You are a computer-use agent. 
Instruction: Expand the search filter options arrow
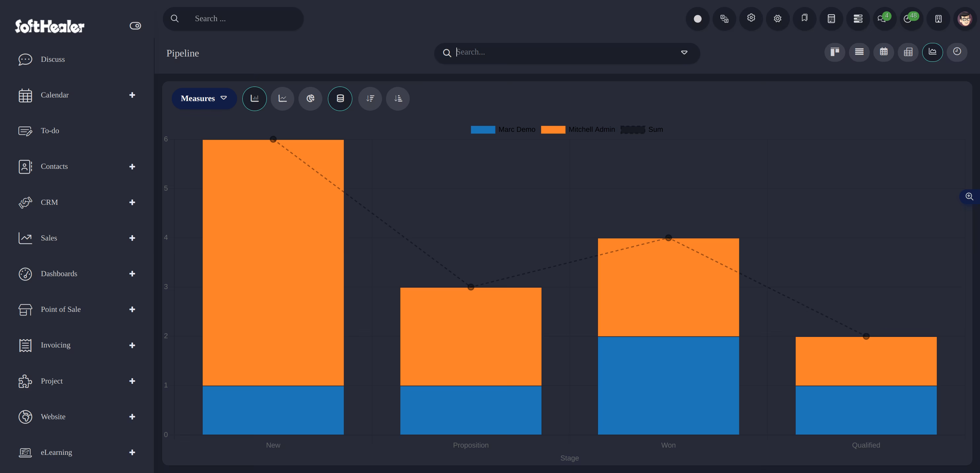684,53
